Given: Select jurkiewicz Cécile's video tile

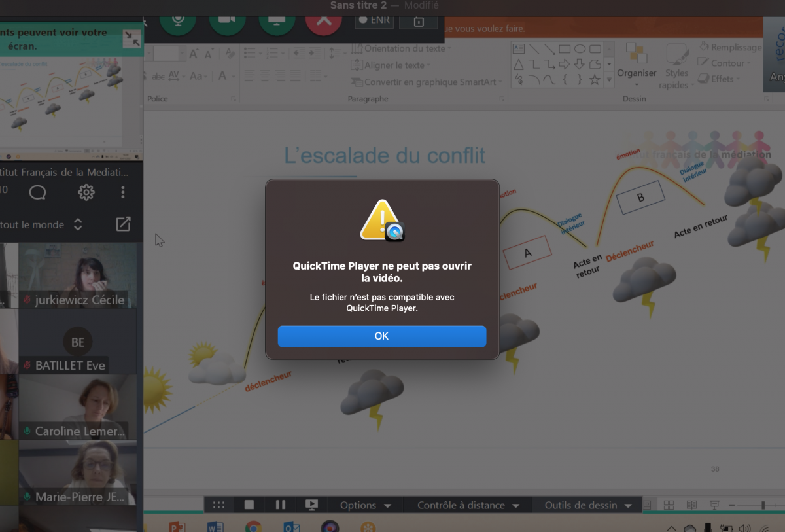Looking at the screenshot, I should [77, 275].
